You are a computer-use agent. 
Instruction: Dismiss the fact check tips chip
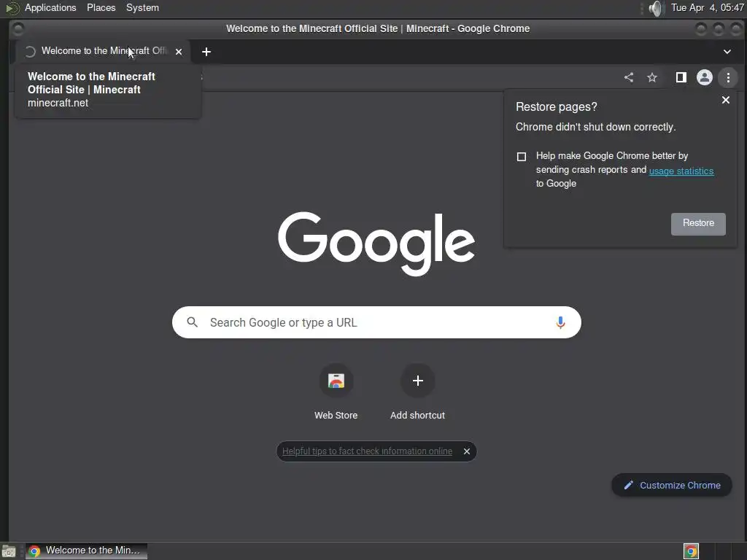tap(467, 451)
